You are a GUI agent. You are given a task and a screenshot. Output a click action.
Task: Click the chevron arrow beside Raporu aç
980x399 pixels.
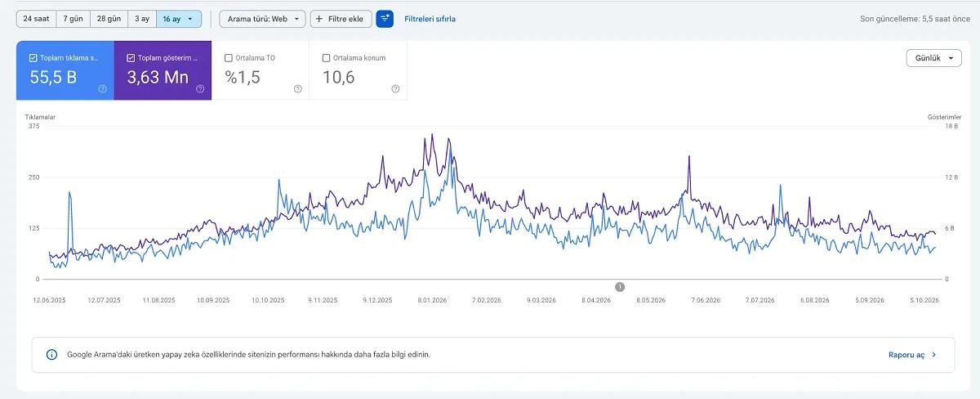tap(933, 355)
